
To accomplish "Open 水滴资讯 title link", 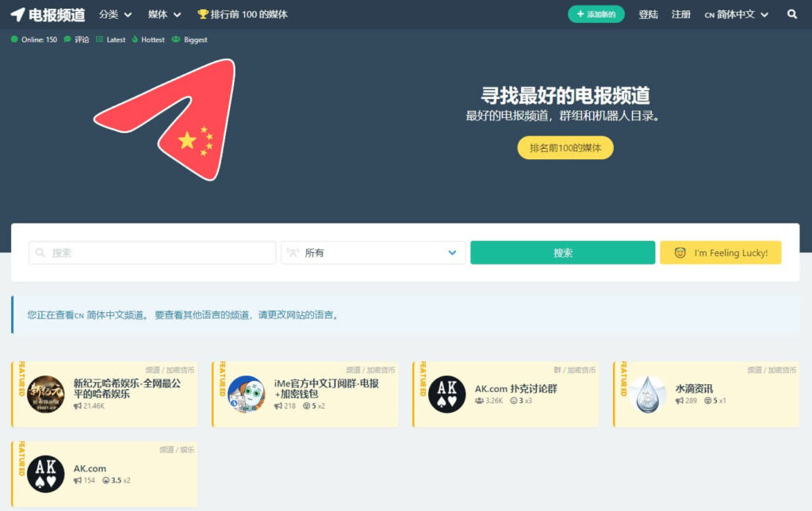I will pyautogui.click(x=694, y=389).
